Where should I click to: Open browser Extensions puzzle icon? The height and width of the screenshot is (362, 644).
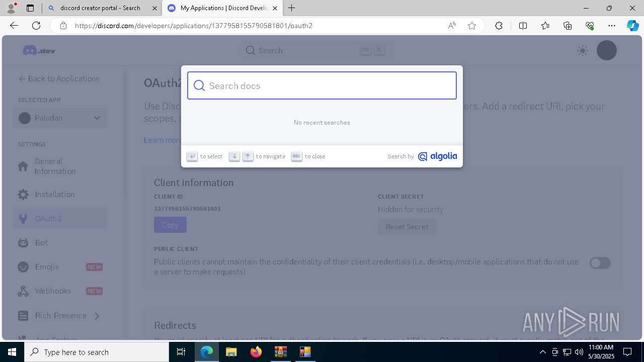point(499,26)
